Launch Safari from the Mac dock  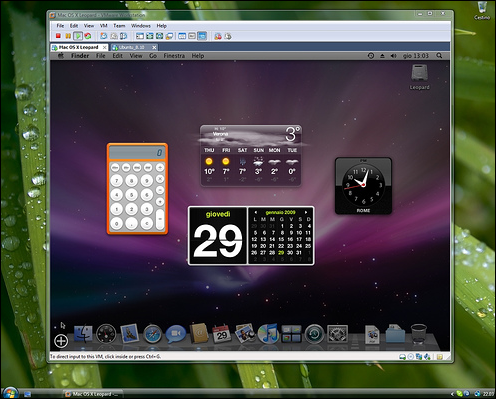click(x=152, y=334)
